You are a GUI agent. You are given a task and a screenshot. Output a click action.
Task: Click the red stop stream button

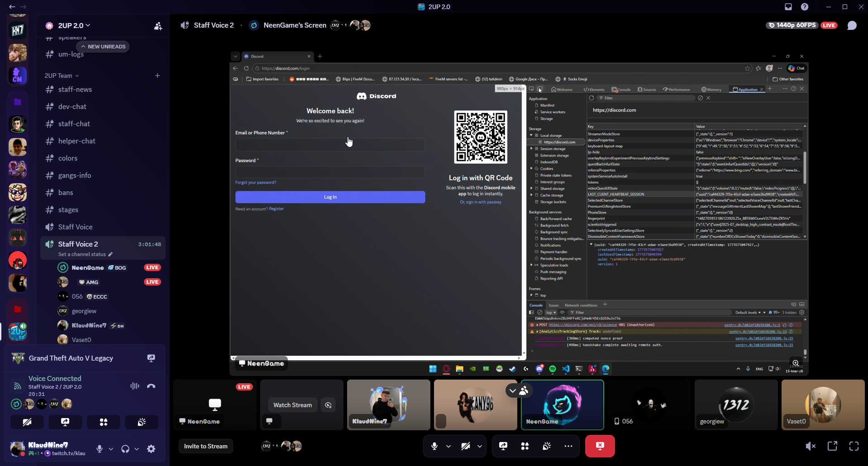pyautogui.click(x=600, y=446)
